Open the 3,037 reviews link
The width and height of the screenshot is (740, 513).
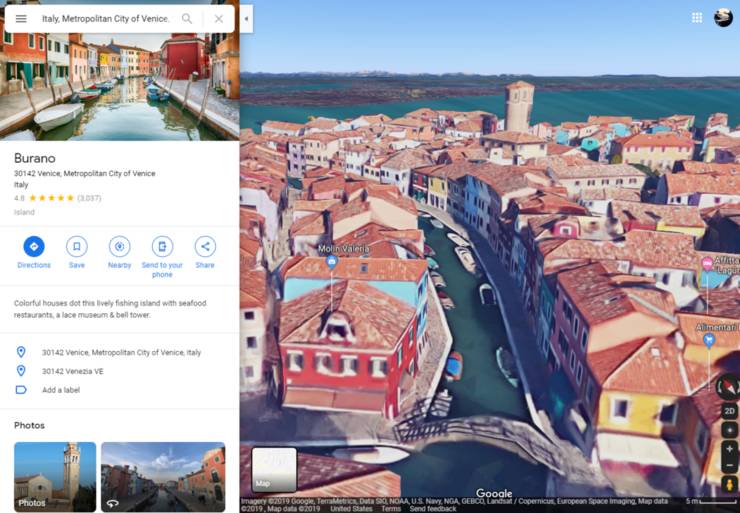click(89, 198)
